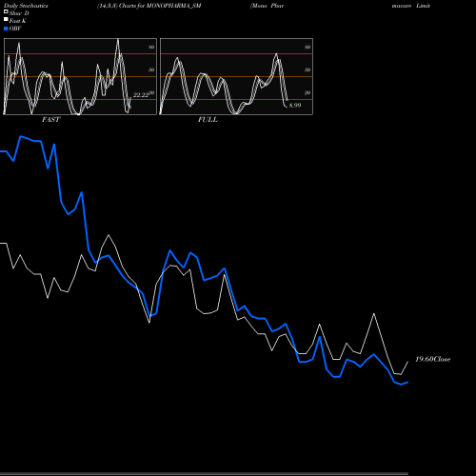Click the 19.60Close price label
476x476 pixels.
click(x=433, y=359)
